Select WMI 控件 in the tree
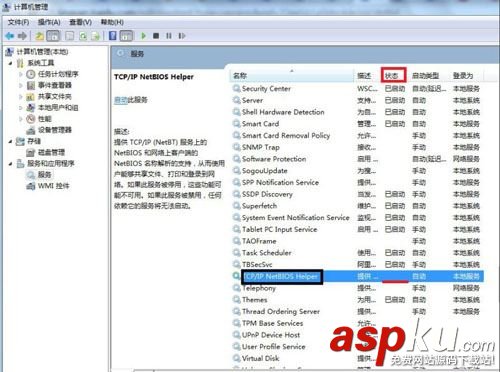Image resolution: width=500 pixels, height=372 pixels. point(53,186)
